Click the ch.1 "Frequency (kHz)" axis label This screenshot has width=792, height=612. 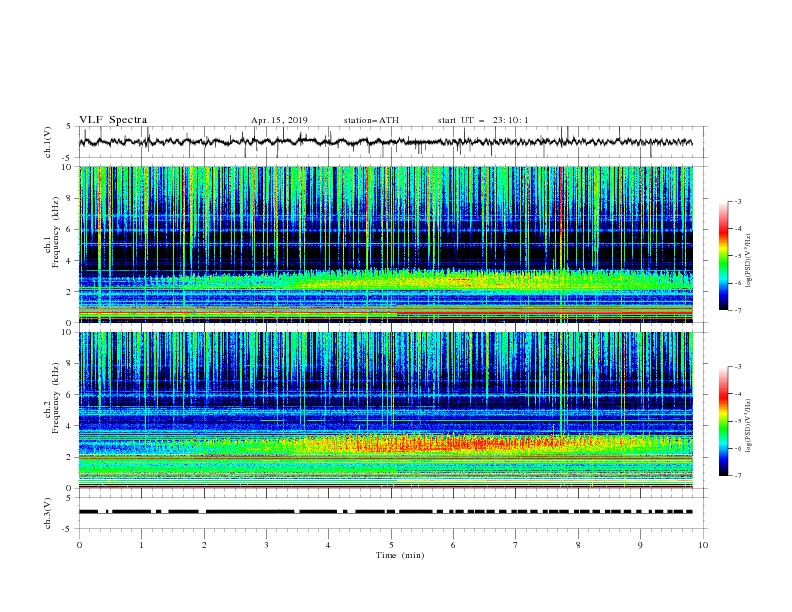coord(56,234)
